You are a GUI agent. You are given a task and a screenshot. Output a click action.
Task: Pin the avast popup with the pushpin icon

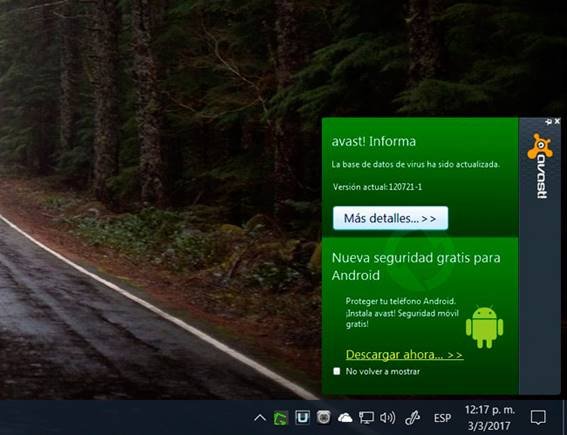(549, 122)
